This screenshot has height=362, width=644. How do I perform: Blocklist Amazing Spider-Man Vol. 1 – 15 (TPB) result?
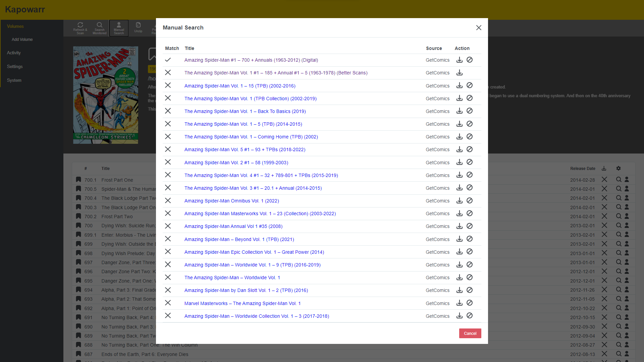(470, 85)
